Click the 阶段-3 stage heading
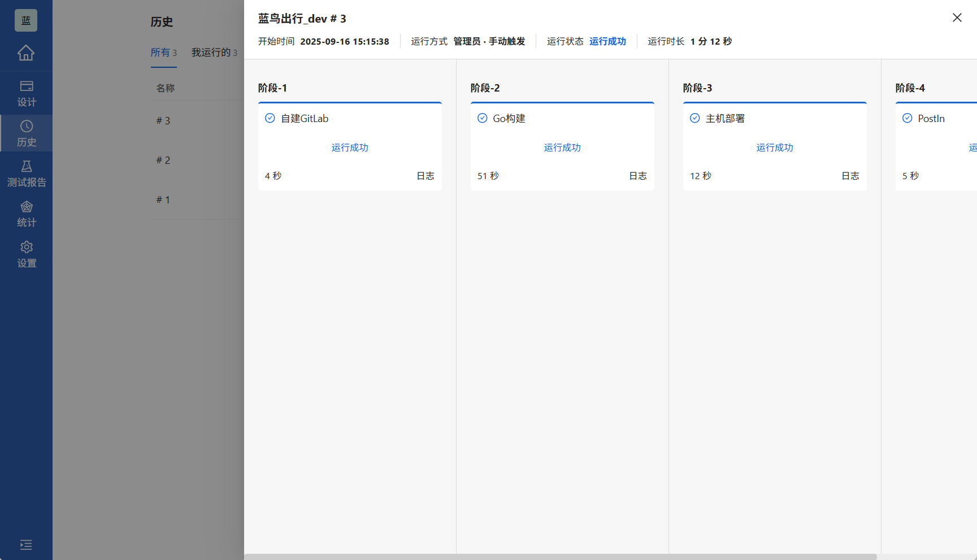This screenshot has width=977, height=560. tap(697, 88)
